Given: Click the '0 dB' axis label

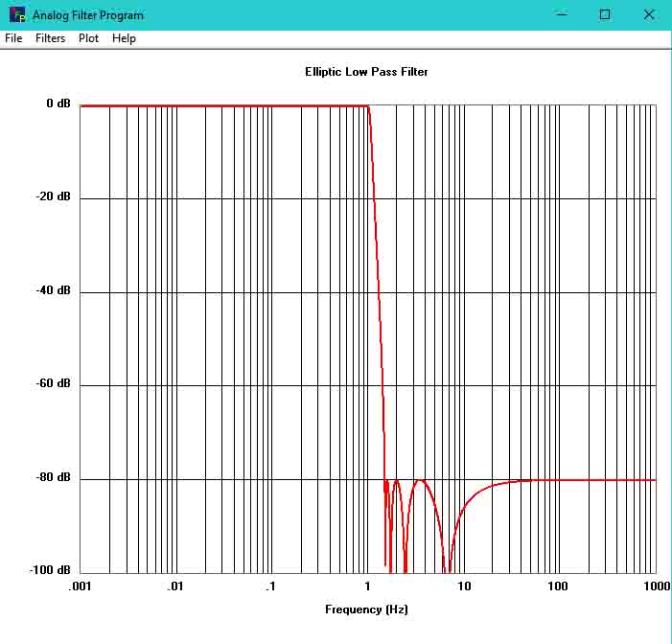Looking at the screenshot, I should point(58,103).
